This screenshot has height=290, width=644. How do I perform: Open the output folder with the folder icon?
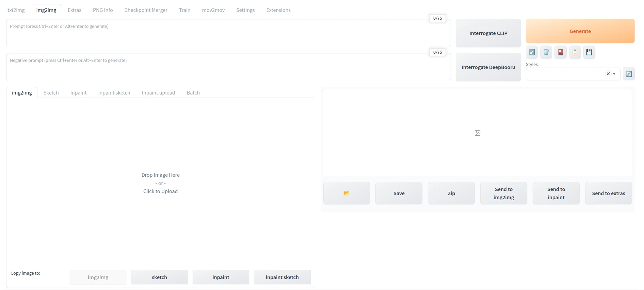(347, 193)
